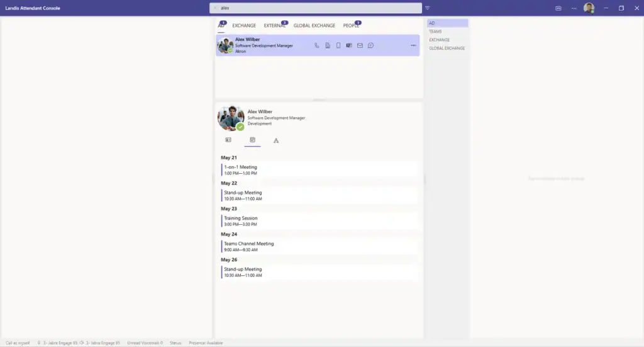This screenshot has height=347, width=644.
Task: Select the calendar tab icon in profile
Action: pos(253,140)
